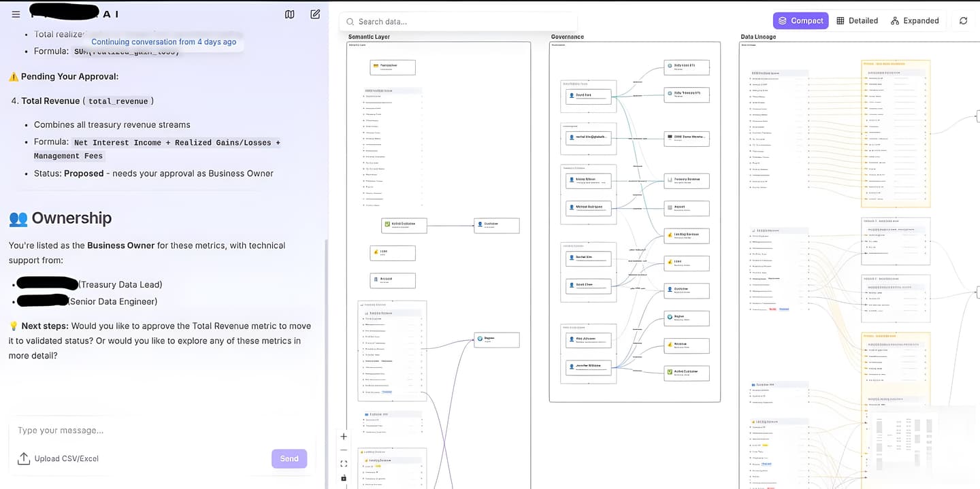Select the Semantic Layer panel header

click(369, 37)
